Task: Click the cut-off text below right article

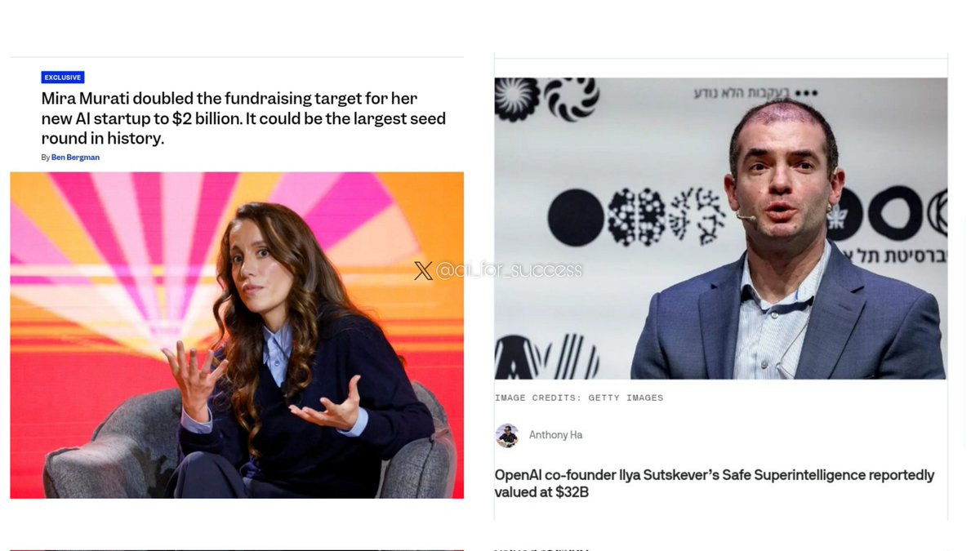Action: (x=542, y=549)
